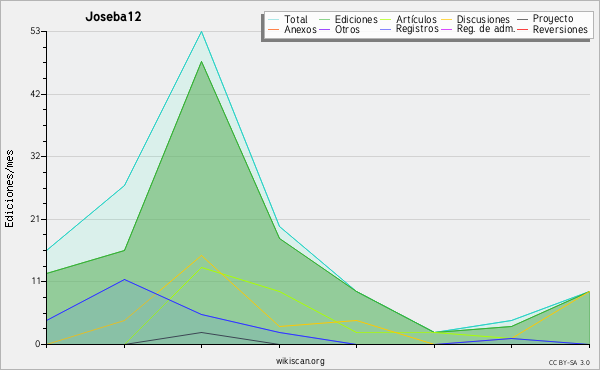Click the Ediciones/mes axis label

tap(9, 189)
